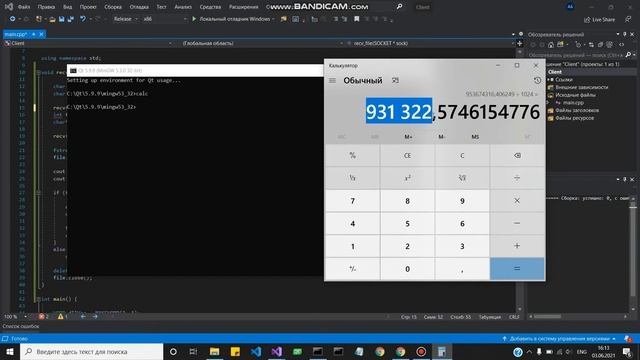The image size is (640, 360).
Task: Click add to source control status item
Action: (560, 339)
